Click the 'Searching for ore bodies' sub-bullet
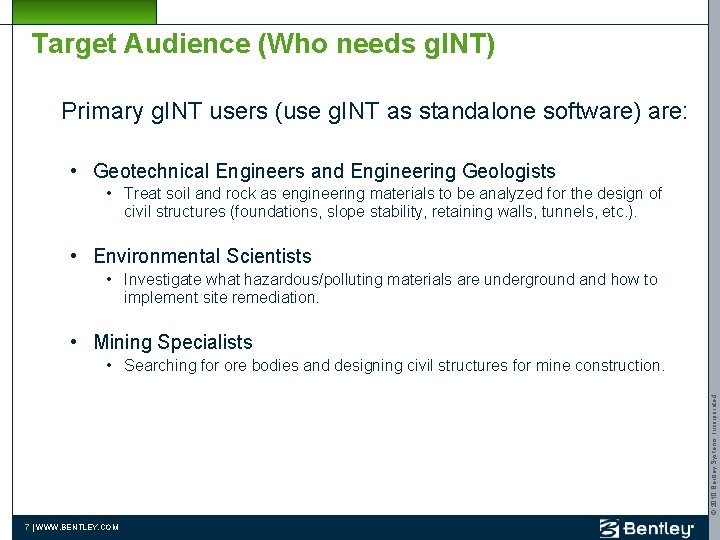Screen dimensions: 720x540 coord(394,366)
